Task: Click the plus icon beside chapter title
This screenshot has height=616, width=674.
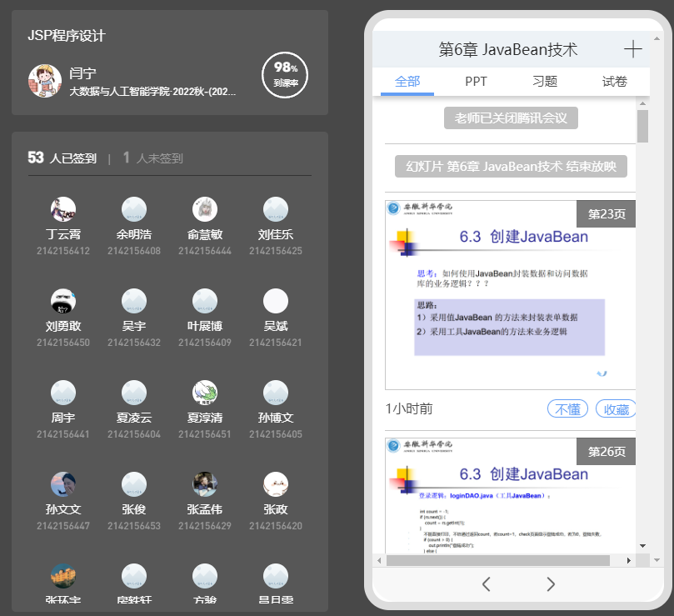Action: coord(633,49)
